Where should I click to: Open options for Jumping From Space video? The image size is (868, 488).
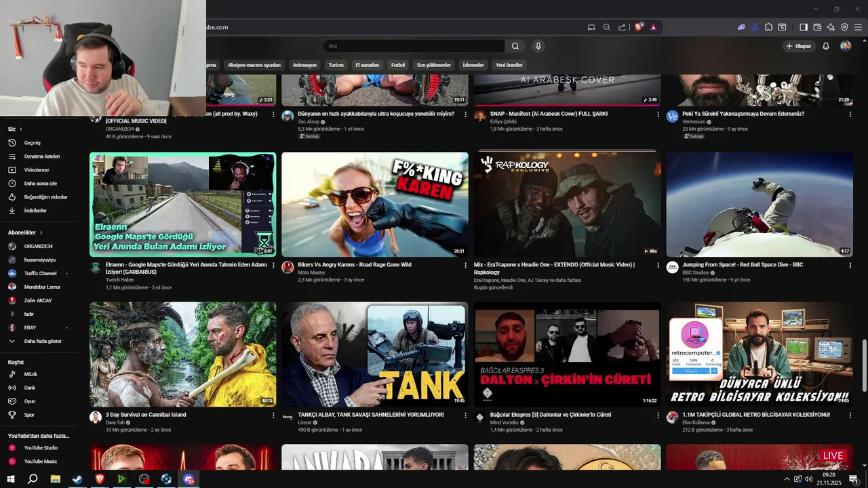(850, 265)
